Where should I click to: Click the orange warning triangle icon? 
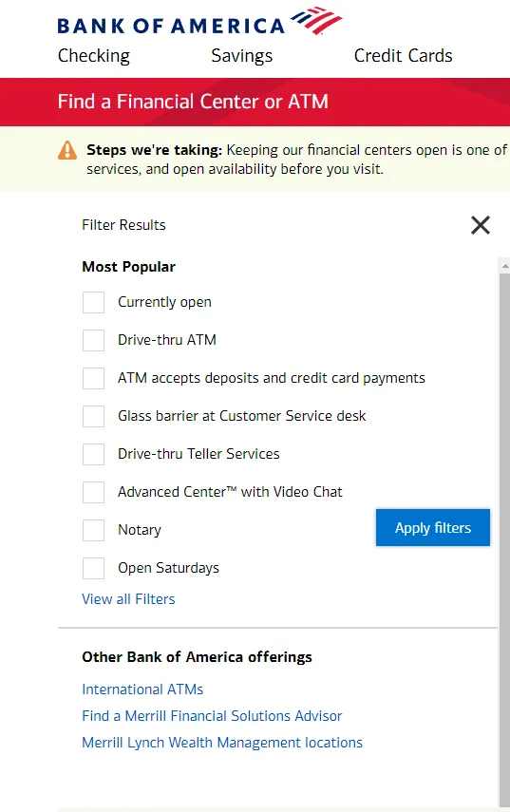[x=67, y=150]
